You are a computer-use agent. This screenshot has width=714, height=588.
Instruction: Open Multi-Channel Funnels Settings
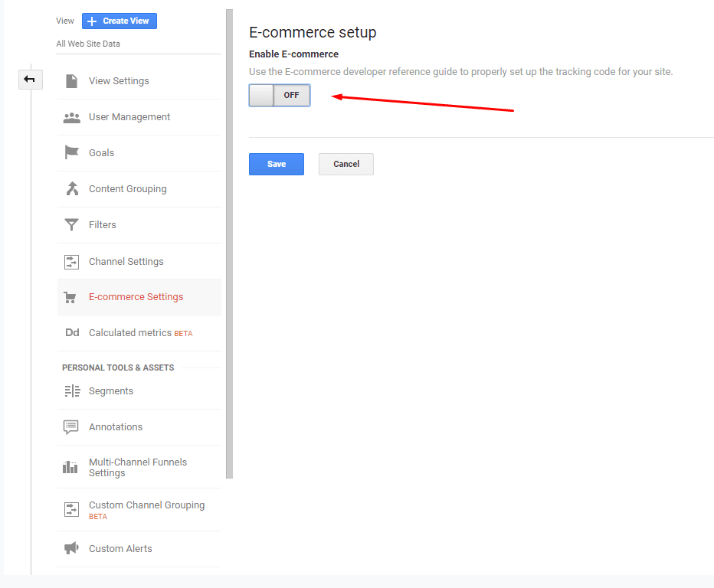(x=138, y=468)
